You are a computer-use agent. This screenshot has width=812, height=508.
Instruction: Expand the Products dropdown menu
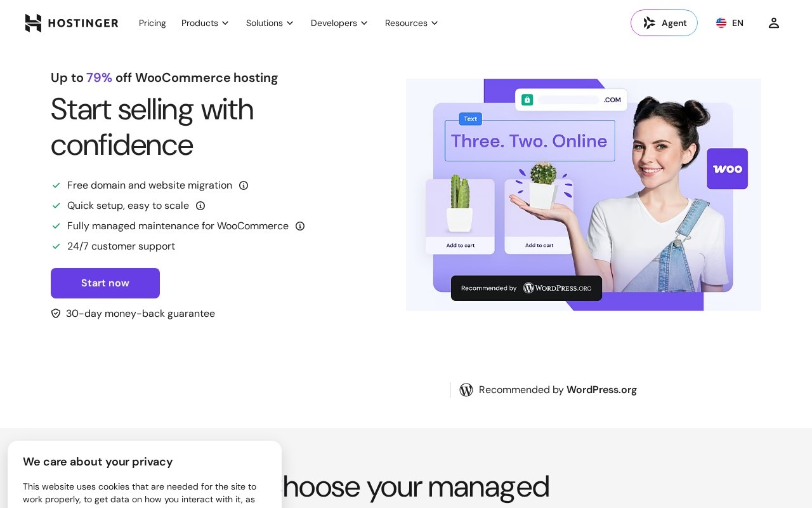tap(206, 23)
